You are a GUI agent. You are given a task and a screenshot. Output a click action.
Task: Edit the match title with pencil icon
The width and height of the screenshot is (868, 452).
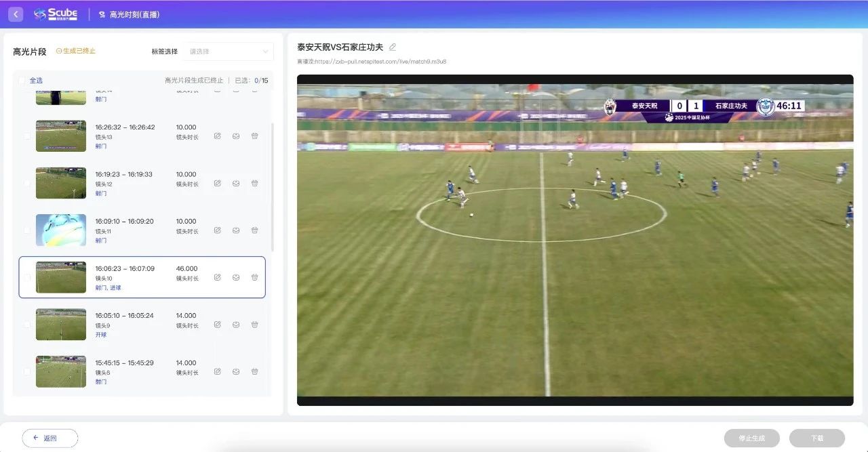coord(393,47)
